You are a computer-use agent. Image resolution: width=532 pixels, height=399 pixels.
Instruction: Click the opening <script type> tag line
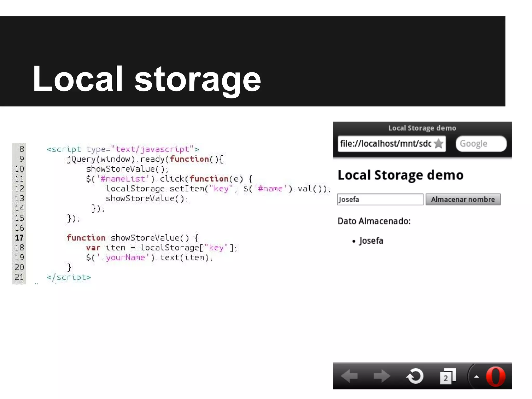pos(123,149)
